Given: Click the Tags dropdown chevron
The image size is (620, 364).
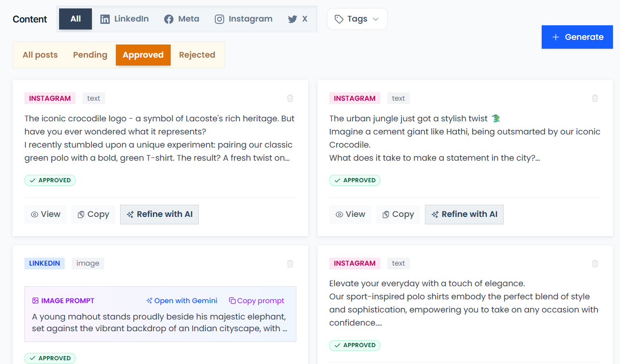Looking at the screenshot, I should pyautogui.click(x=375, y=19).
